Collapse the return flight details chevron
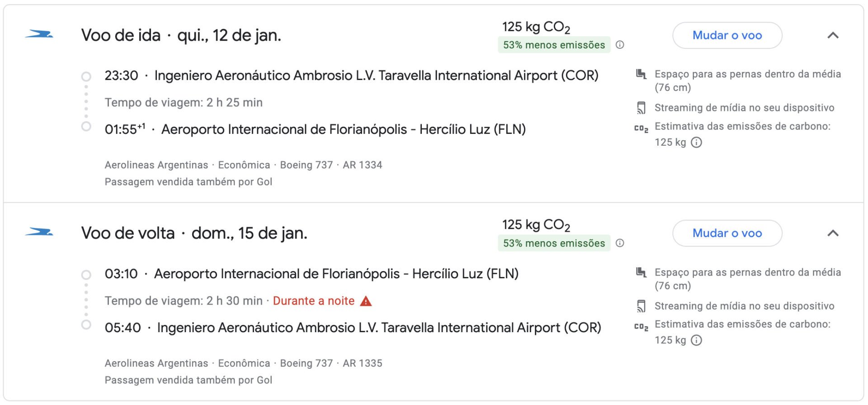 [833, 233]
